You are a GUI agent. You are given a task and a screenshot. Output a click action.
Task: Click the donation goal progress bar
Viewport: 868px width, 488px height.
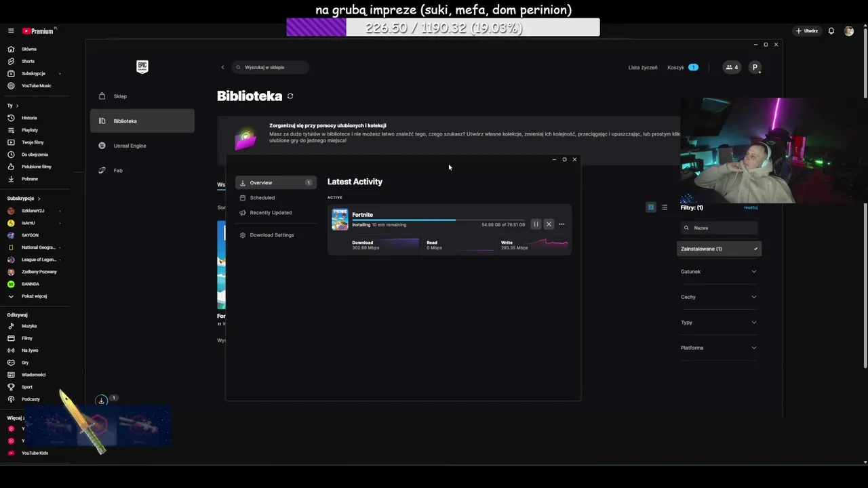(443, 28)
